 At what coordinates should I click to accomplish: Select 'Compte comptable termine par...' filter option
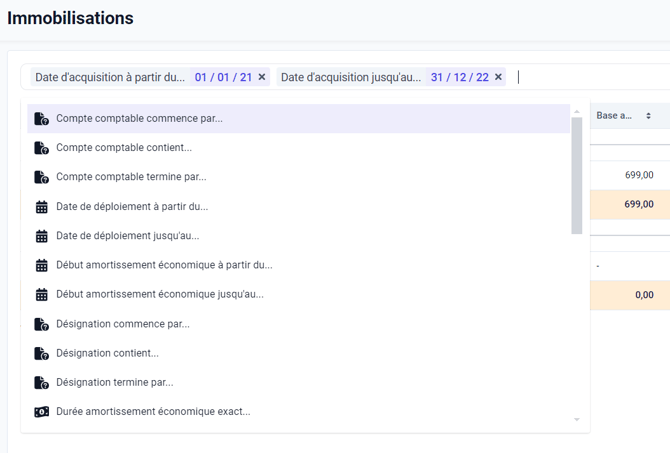tap(131, 177)
